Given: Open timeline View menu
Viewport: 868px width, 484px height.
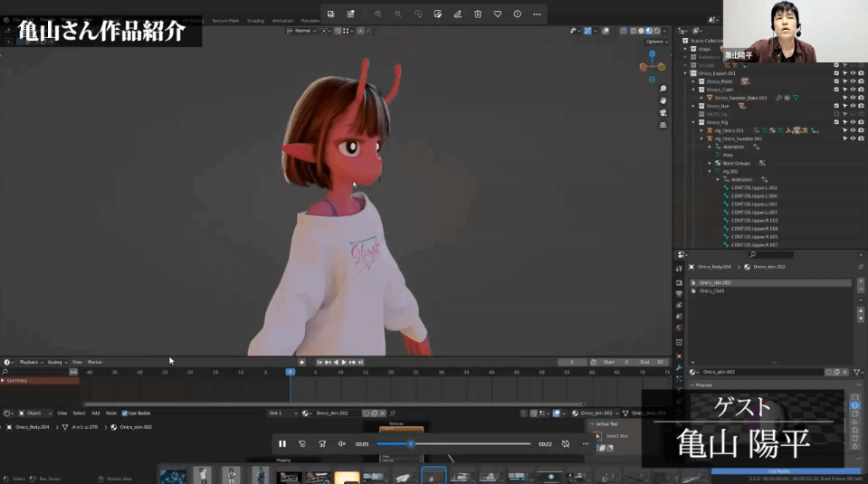Looking at the screenshot, I should coord(77,362).
